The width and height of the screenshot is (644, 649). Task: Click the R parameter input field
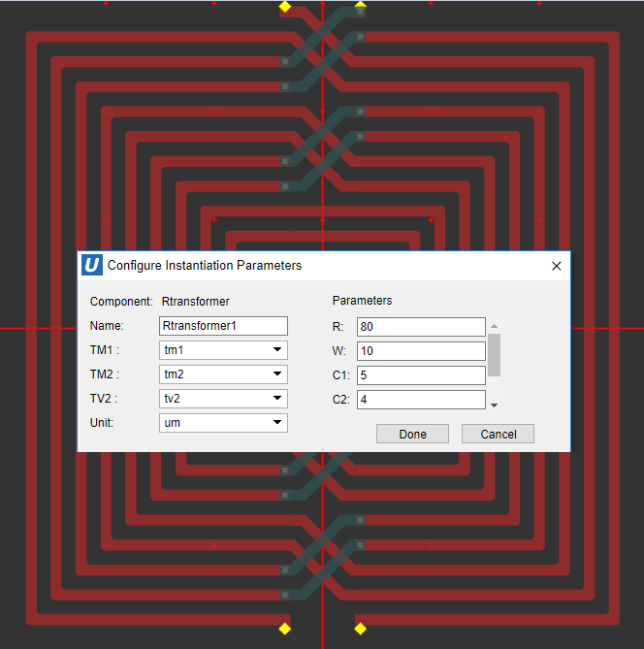(x=421, y=327)
